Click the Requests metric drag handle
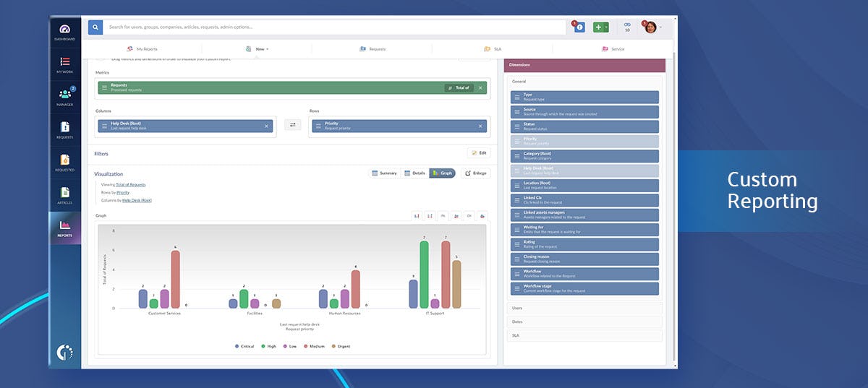The width and height of the screenshot is (868, 388). (x=104, y=87)
